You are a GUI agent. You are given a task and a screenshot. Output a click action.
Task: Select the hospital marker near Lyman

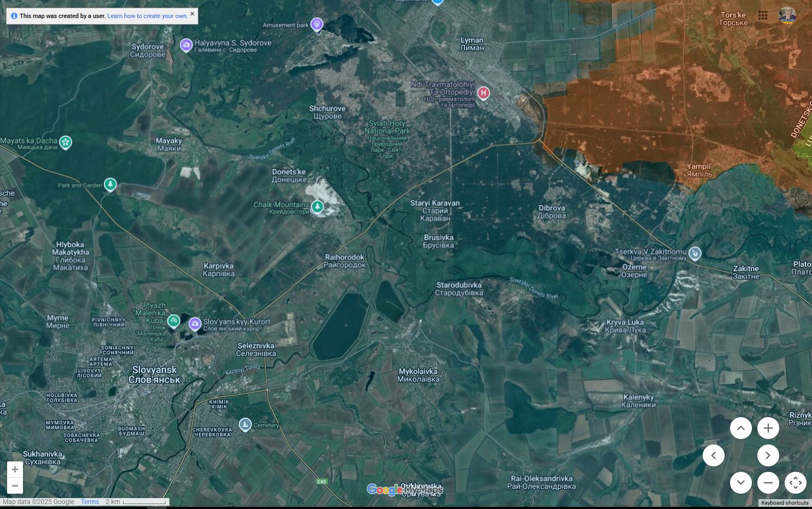tap(483, 93)
